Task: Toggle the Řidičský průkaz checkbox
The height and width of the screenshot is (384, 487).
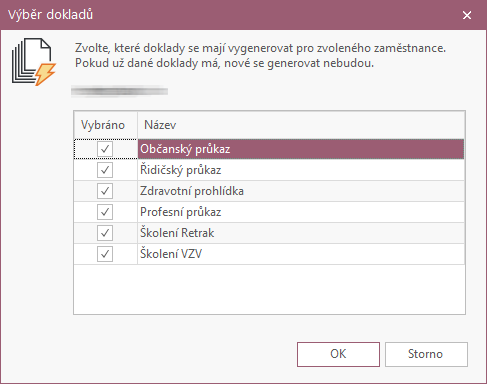Action: 105,170
